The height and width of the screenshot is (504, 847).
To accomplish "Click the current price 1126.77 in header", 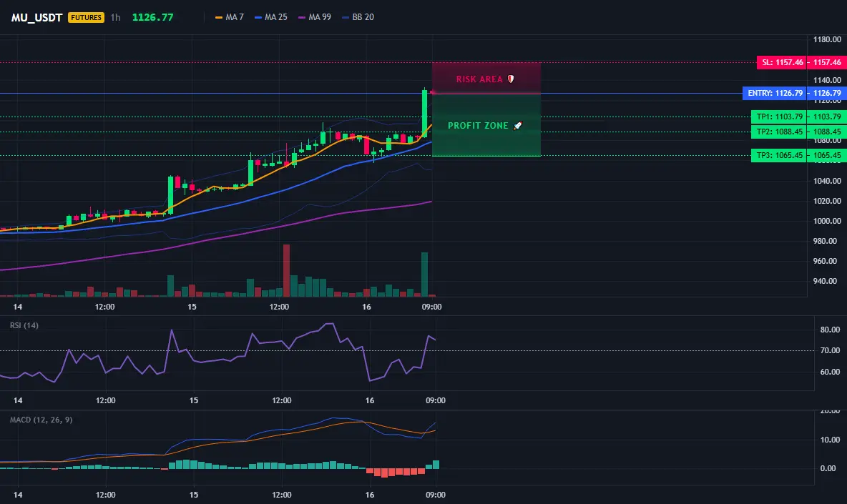I will tap(153, 17).
